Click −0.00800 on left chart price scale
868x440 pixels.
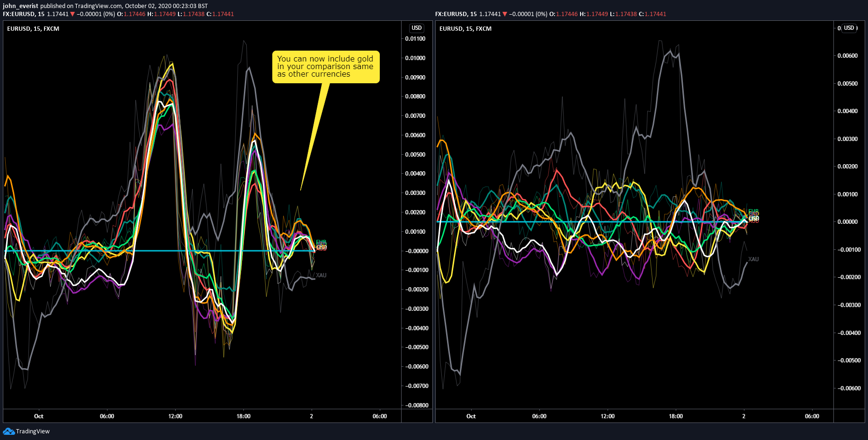[417, 405]
